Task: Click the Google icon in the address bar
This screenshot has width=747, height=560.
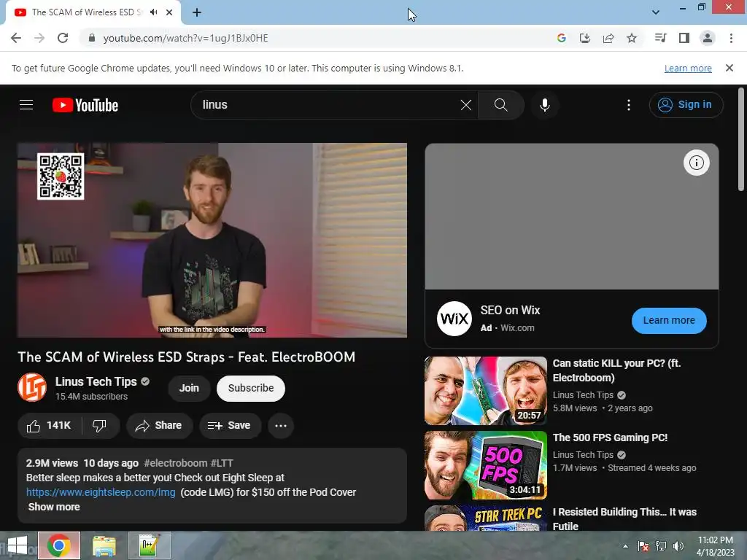Action: (x=562, y=38)
